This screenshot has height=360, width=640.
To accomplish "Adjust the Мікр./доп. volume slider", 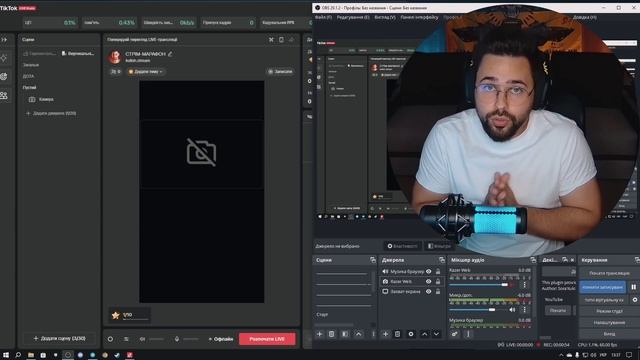I will (x=478, y=310).
